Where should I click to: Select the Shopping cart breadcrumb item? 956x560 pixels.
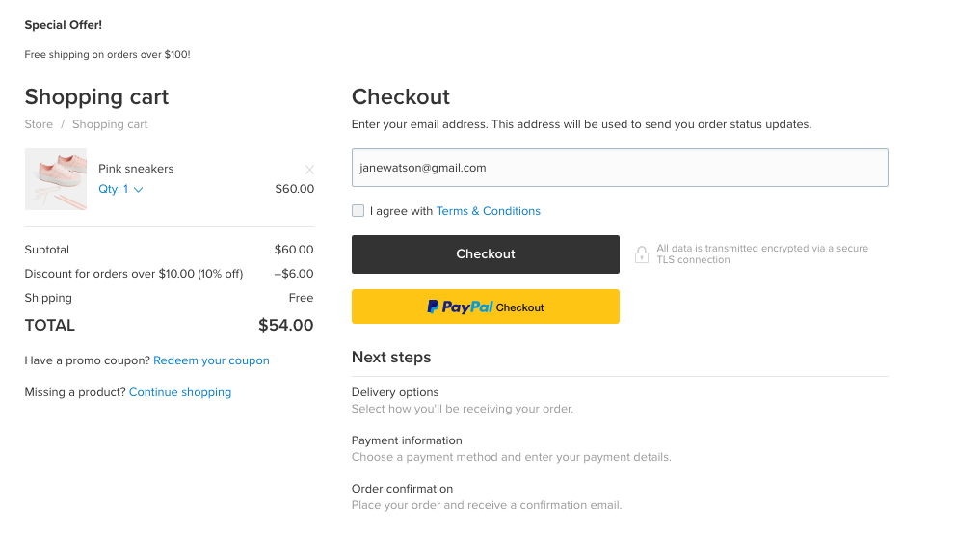110,124
